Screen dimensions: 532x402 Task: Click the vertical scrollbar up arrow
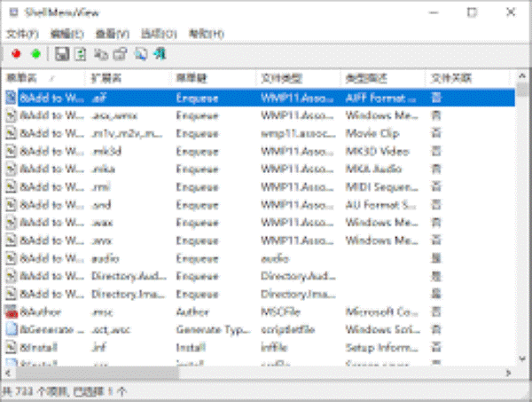522,76
